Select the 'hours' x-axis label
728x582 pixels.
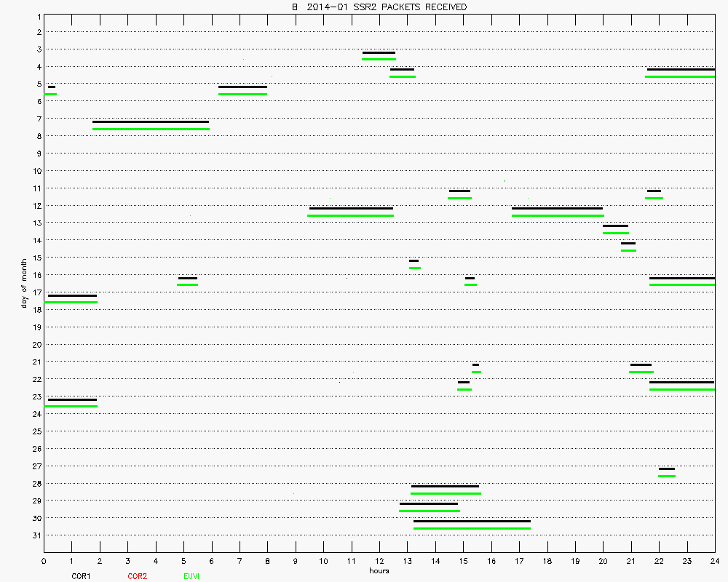[x=379, y=571]
